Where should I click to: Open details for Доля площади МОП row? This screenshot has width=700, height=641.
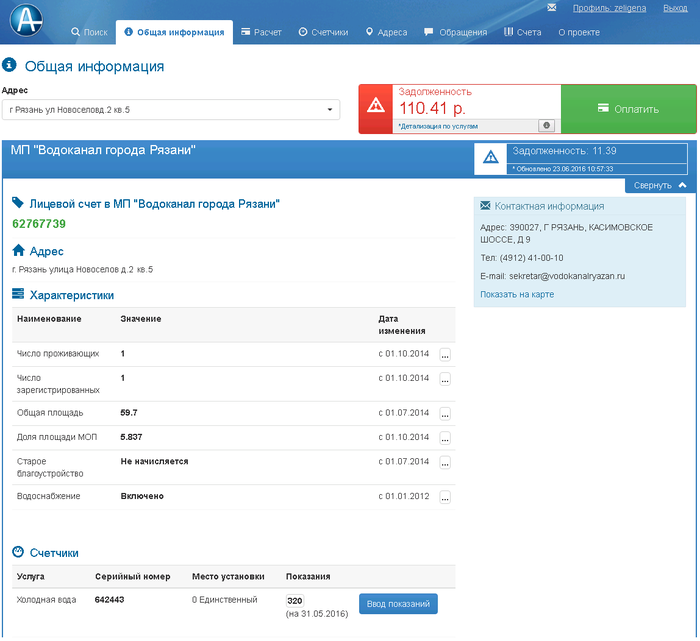click(445, 438)
